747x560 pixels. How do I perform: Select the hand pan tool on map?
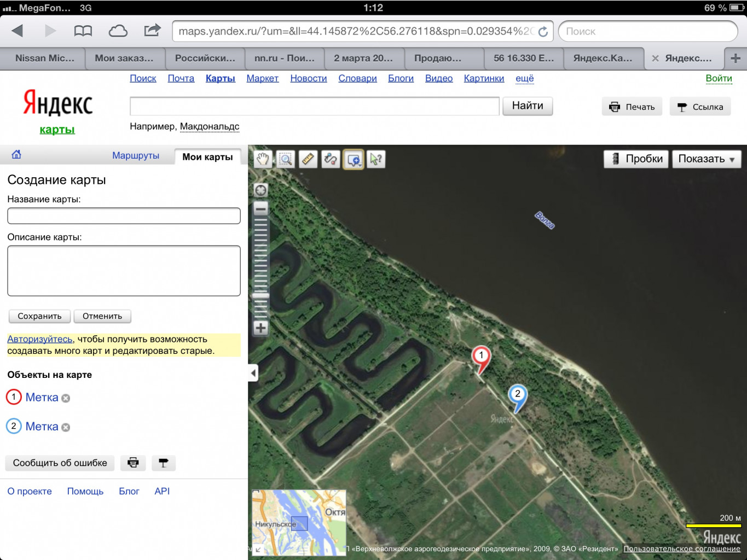(263, 159)
